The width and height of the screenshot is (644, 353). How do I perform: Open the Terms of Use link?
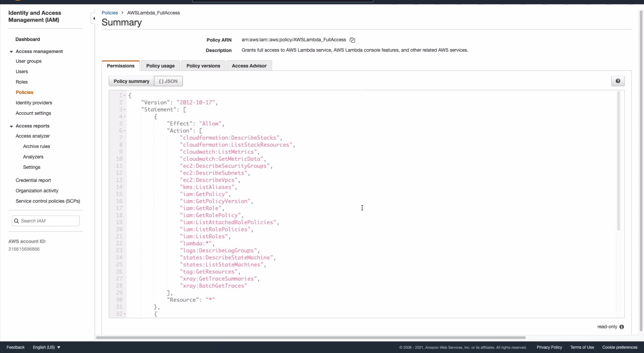pos(582,347)
